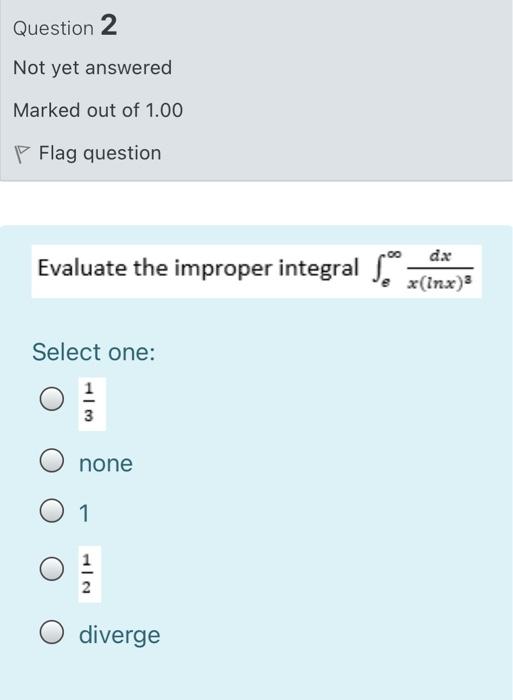Click the flag icon beside Flag question
Viewport: 513px width, 700px height.
pos(21,154)
